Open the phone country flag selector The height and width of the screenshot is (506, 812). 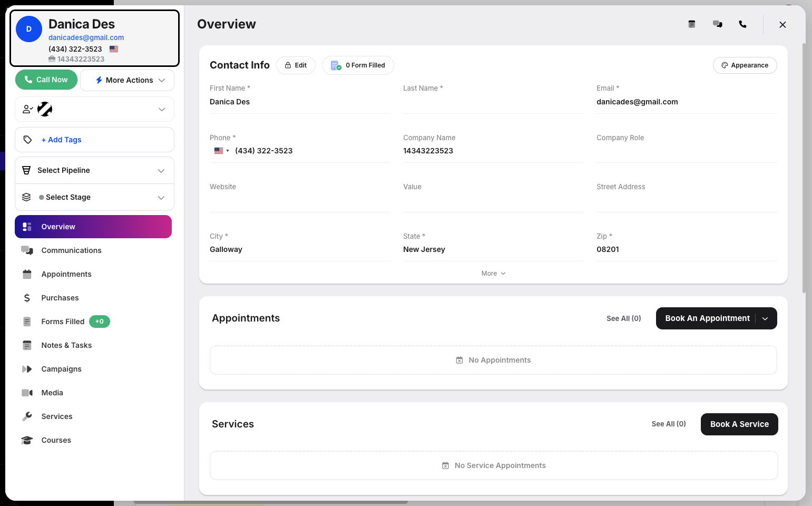pyautogui.click(x=222, y=151)
